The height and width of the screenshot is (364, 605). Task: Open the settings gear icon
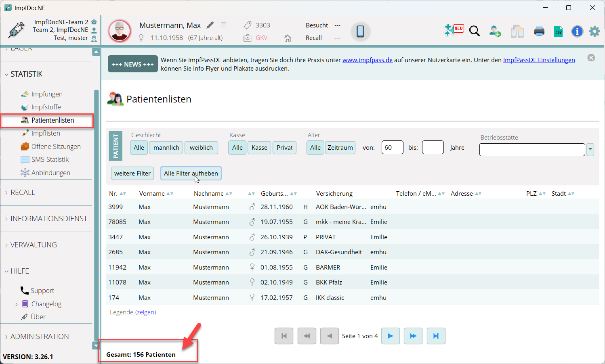pos(594,31)
